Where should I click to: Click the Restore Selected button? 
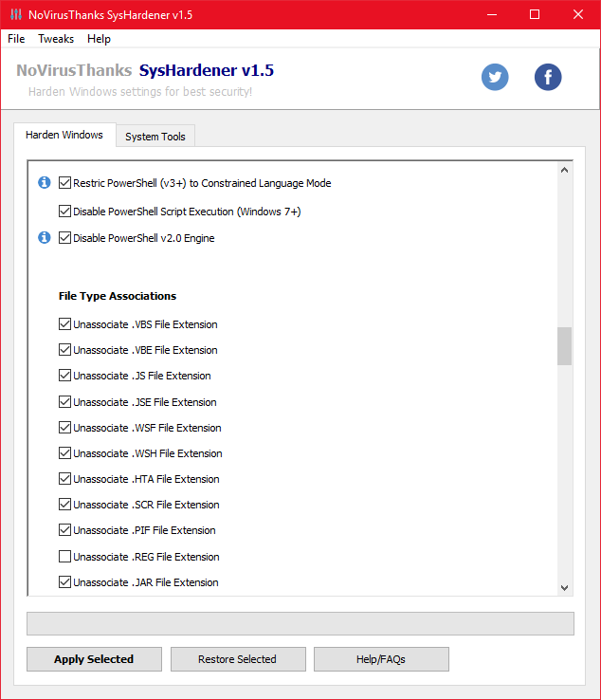[238, 659]
